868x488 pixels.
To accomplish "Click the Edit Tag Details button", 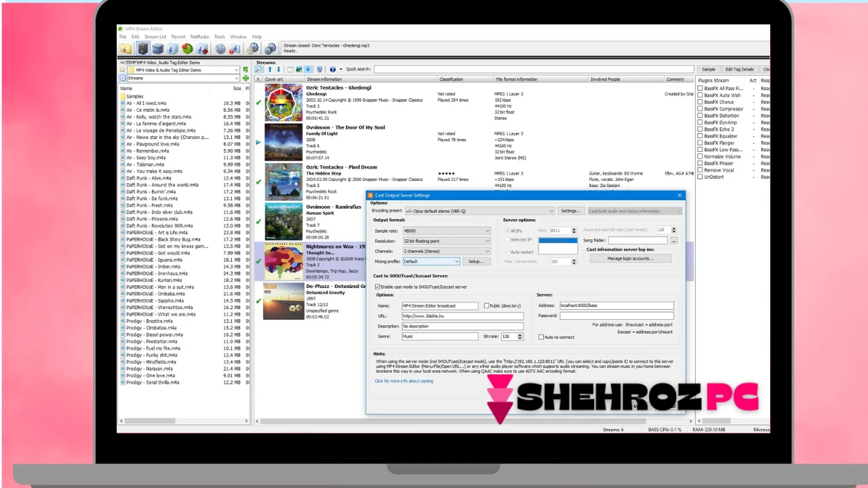I will [739, 69].
